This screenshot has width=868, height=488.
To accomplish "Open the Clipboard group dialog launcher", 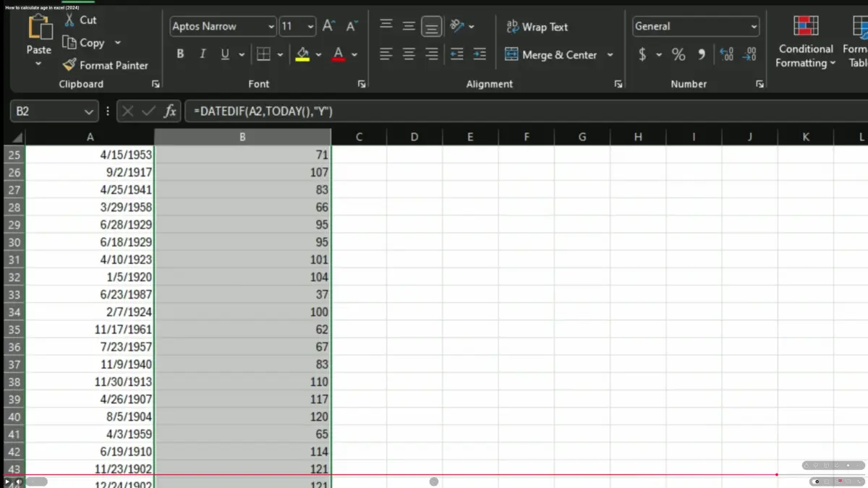I will click(x=156, y=85).
